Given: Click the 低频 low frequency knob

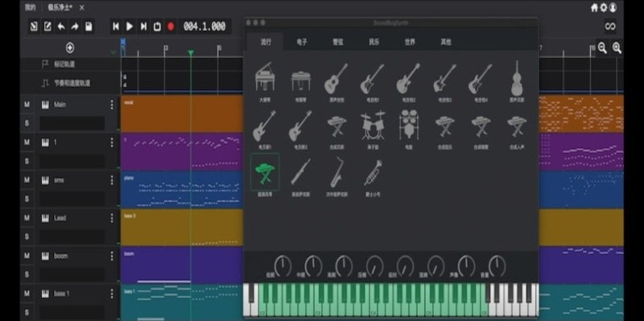Looking at the screenshot, I should (x=283, y=265).
